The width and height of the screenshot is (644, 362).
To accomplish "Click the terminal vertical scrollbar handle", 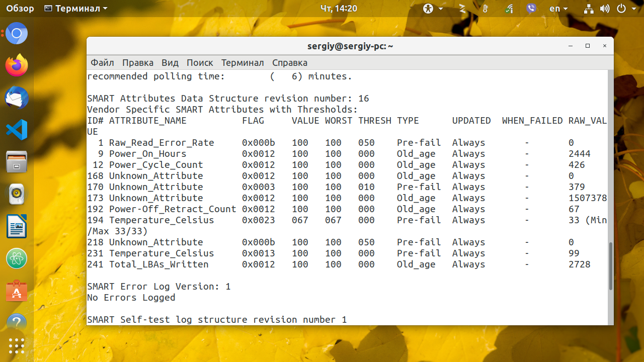I will (x=610, y=266).
